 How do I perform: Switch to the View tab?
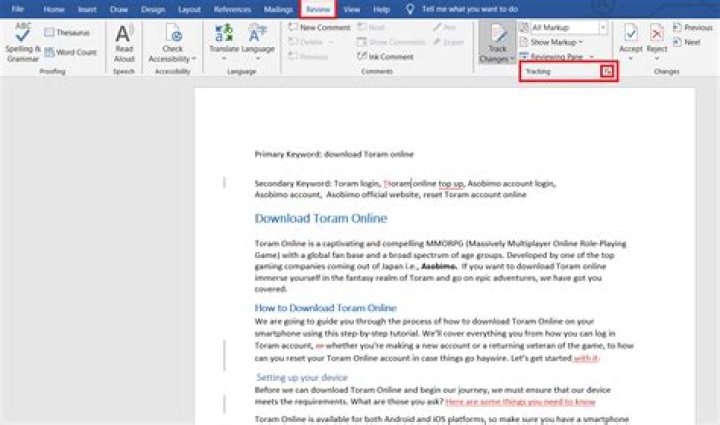tap(352, 9)
